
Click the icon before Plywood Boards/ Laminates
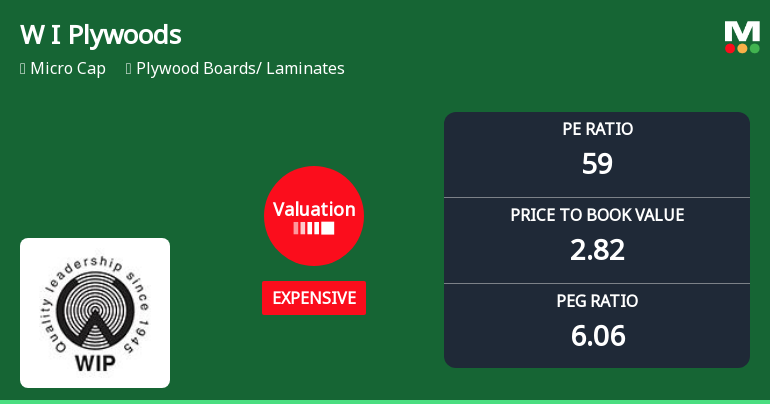pyautogui.click(x=129, y=69)
